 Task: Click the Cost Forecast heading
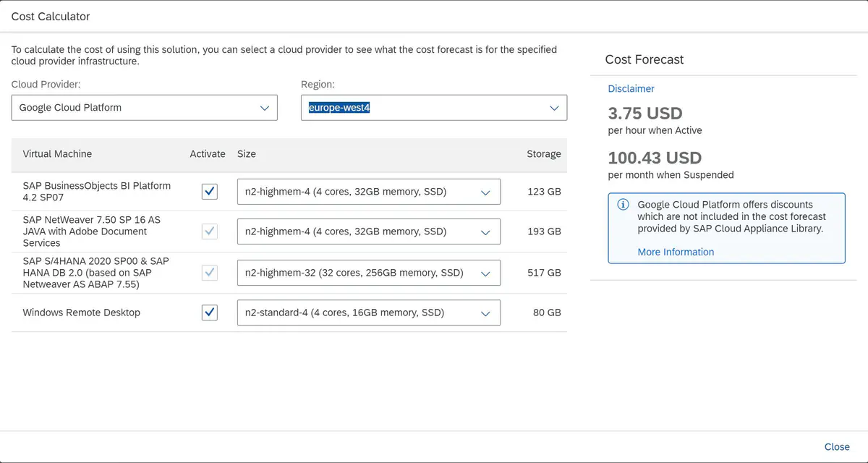644,60
